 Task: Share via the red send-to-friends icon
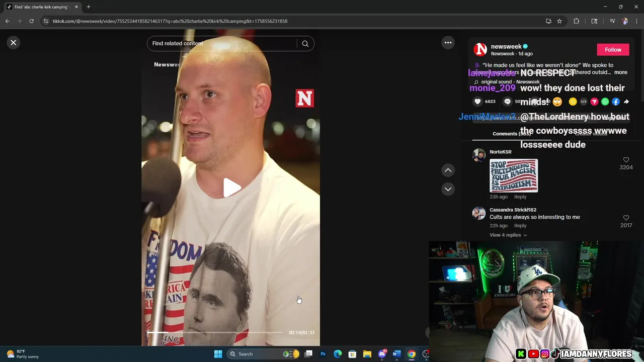[x=594, y=102]
